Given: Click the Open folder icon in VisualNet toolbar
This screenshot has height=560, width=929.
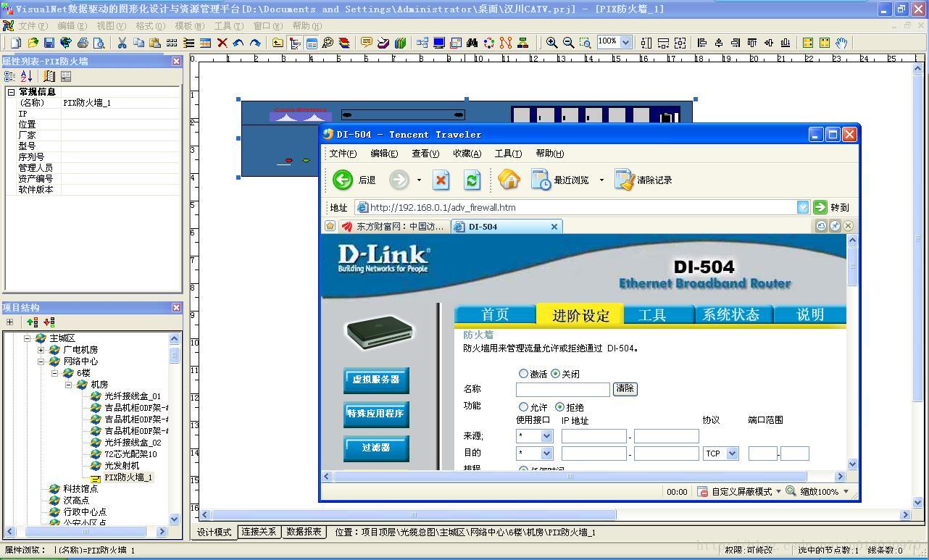Looking at the screenshot, I should click(x=33, y=43).
